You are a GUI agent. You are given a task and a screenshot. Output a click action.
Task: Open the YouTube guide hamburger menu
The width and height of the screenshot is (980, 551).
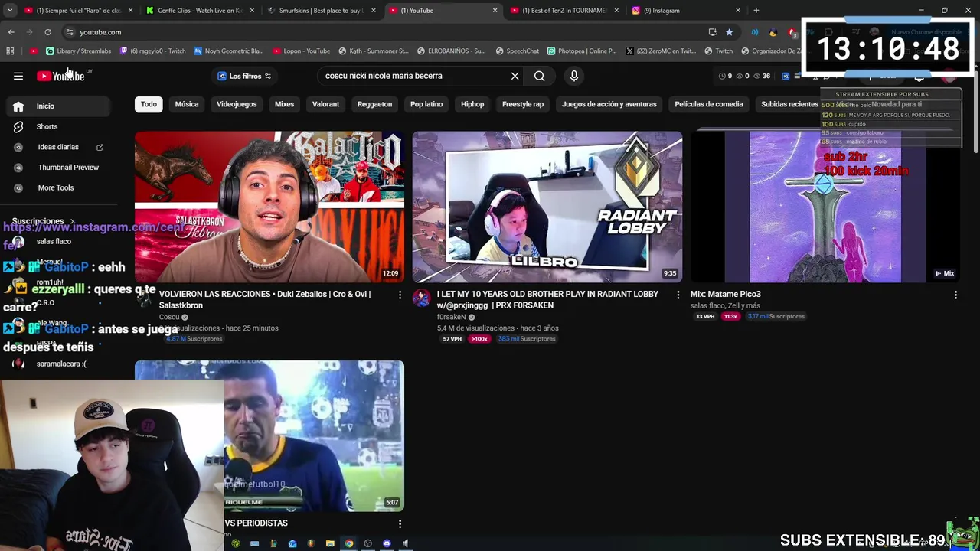click(x=18, y=76)
